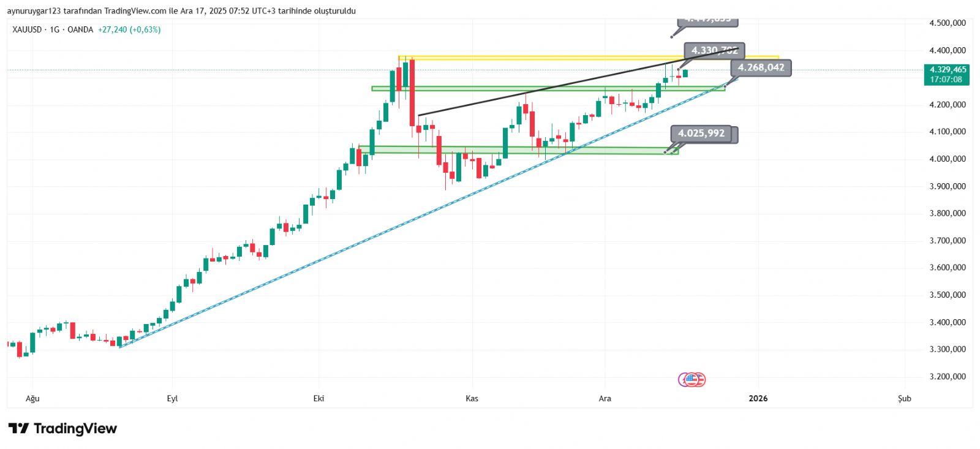Viewport: 980px width, 449px height.
Task: Click the 4.025,992 price callout label
Action: (x=701, y=134)
